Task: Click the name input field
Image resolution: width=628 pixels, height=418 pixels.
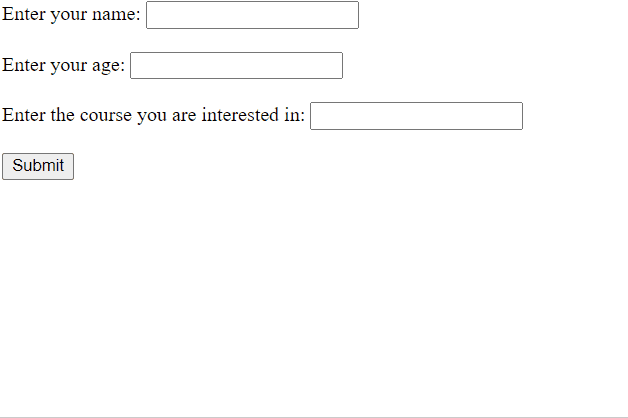Action: pyautogui.click(x=252, y=15)
